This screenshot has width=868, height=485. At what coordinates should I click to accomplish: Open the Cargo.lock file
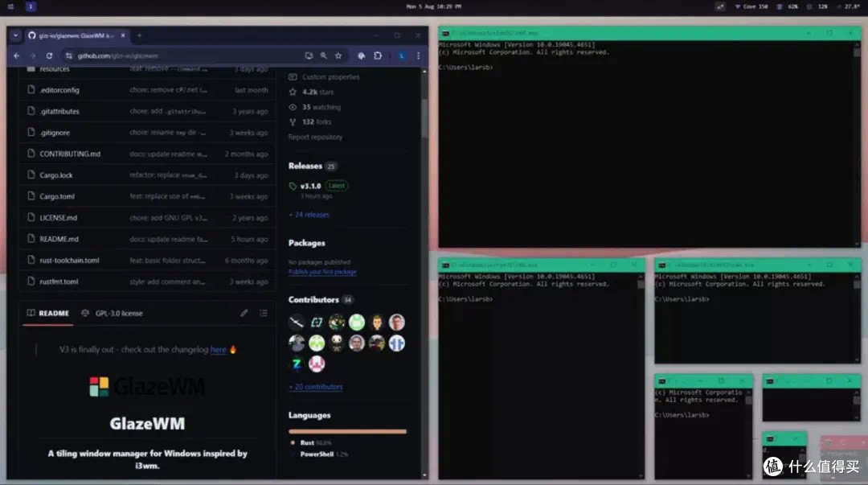tap(56, 175)
